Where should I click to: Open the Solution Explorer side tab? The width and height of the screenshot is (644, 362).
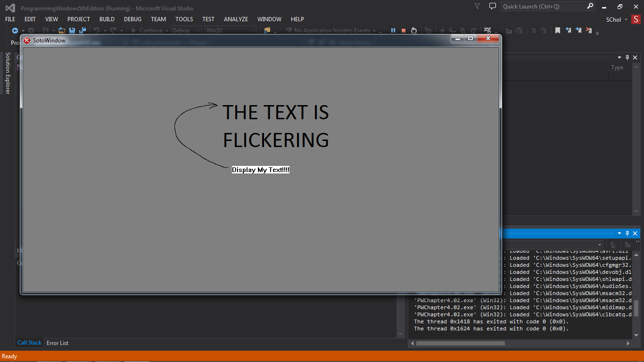(x=8, y=73)
